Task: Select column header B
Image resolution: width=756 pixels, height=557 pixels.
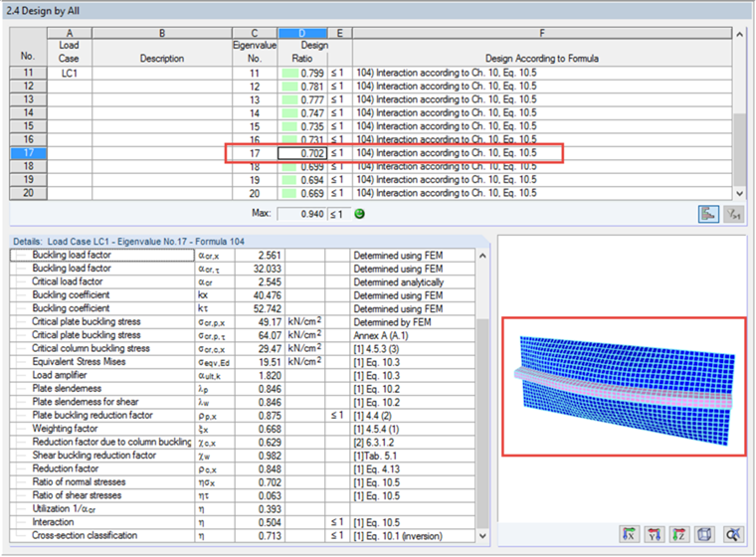Action: click(x=162, y=33)
